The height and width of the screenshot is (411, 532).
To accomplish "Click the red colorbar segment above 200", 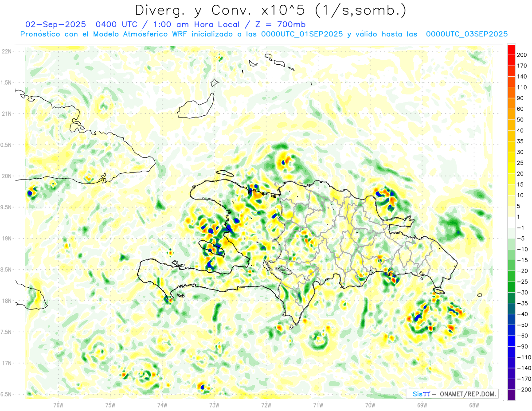I will [x=511, y=49].
